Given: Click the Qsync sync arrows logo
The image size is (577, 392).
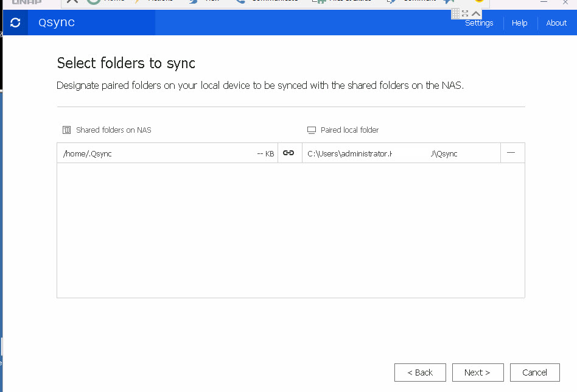Looking at the screenshot, I should click(15, 23).
